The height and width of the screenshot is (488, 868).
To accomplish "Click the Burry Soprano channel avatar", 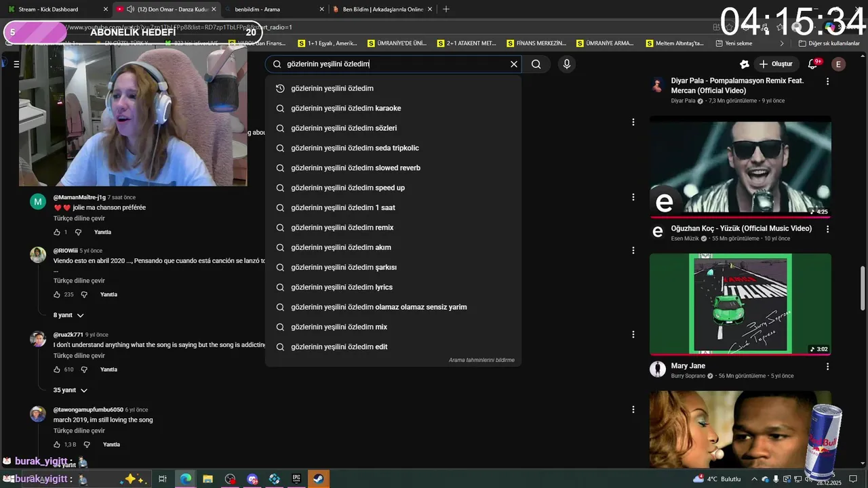I will [657, 369].
